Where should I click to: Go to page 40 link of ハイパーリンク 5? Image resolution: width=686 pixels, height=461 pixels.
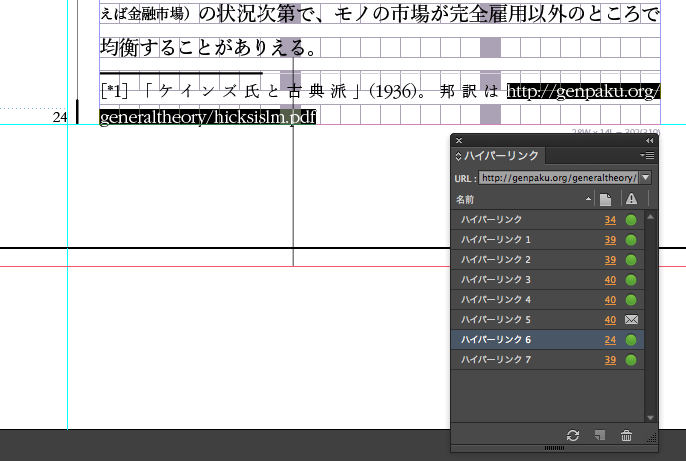(x=610, y=320)
